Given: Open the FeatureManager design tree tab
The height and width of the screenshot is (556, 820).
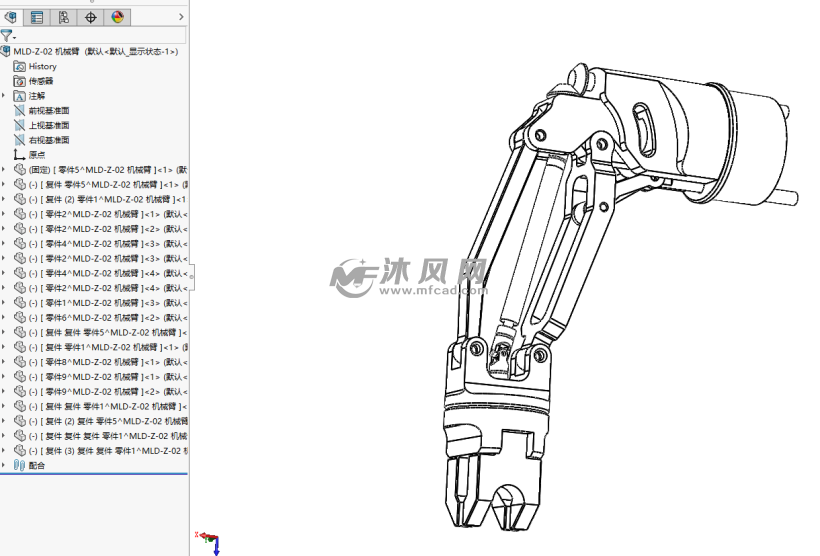Looking at the screenshot, I should pos(11,17).
